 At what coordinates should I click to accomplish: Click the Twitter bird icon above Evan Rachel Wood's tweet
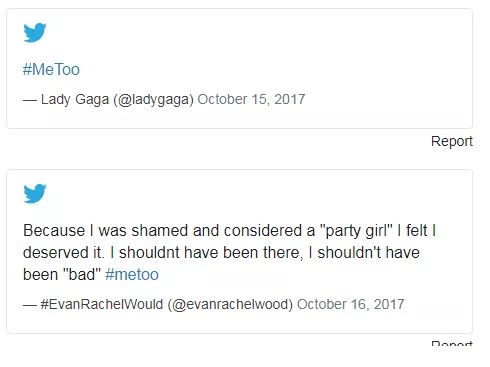point(35,193)
